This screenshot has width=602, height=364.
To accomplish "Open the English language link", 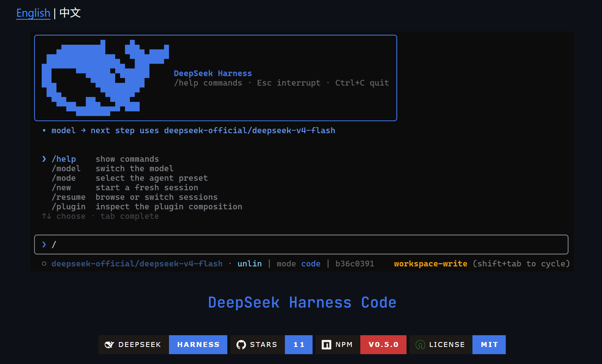I will coord(33,13).
